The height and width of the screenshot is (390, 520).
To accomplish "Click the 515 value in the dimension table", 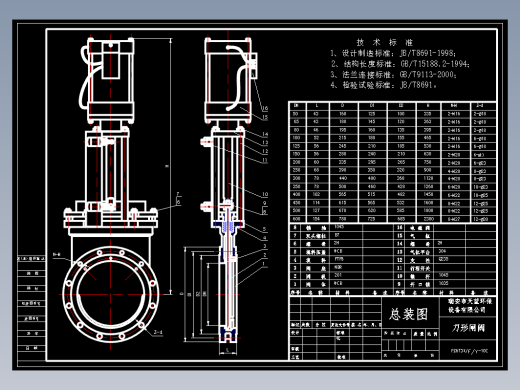I will coord(371,194).
